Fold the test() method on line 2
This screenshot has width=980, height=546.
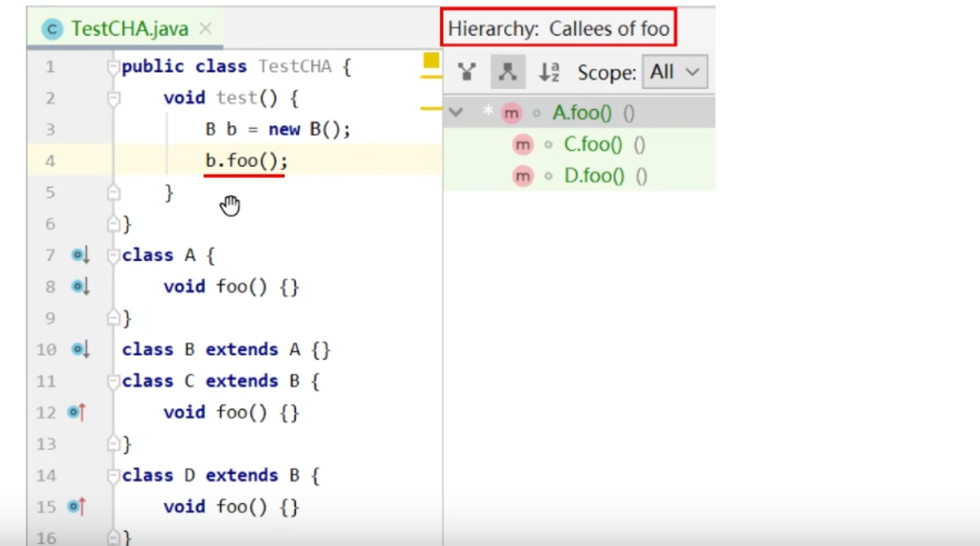[x=113, y=98]
